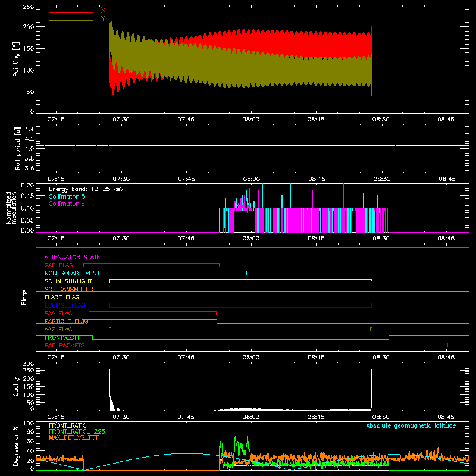This screenshot has width=476, height=476.
Task: Click the 150 tick on Pointing axis
Action: click(29, 48)
